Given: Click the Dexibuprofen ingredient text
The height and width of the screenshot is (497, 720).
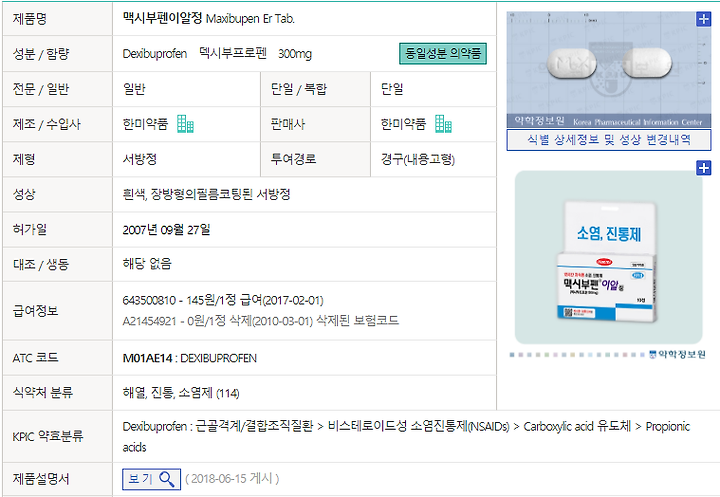Looking at the screenshot, I should (155, 54).
